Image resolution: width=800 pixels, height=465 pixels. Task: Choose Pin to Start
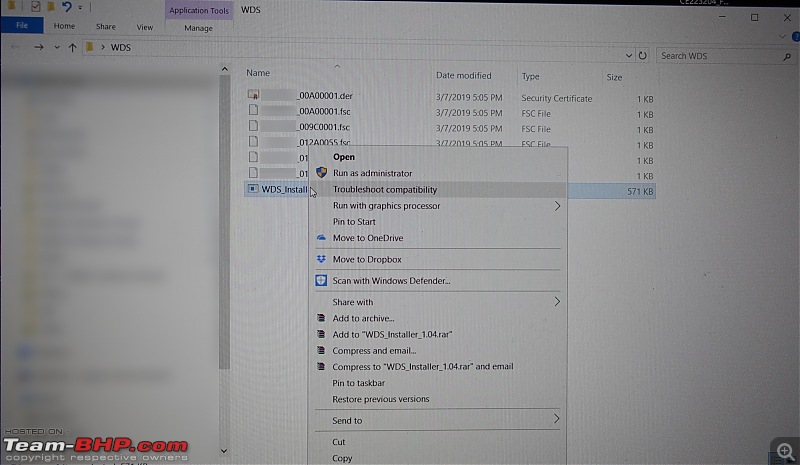click(354, 222)
